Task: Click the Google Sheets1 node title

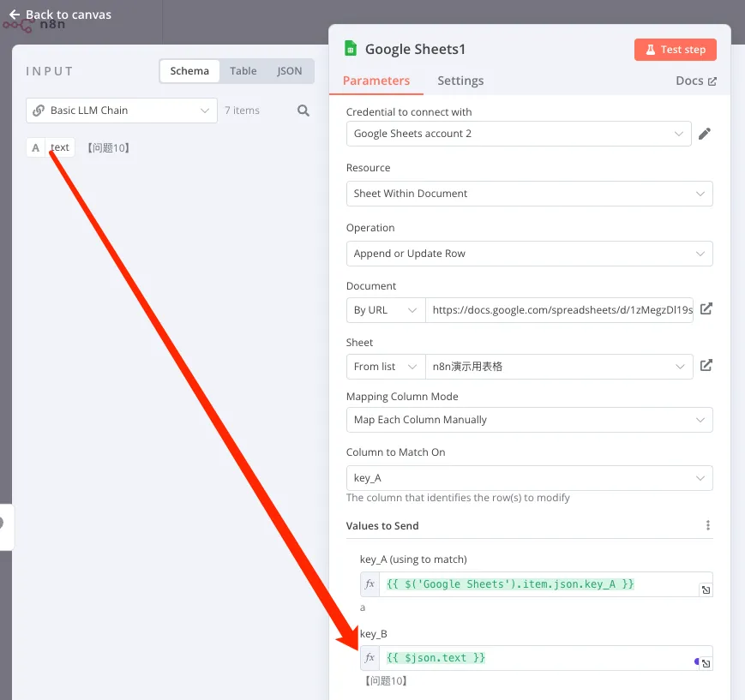Action: click(415, 49)
